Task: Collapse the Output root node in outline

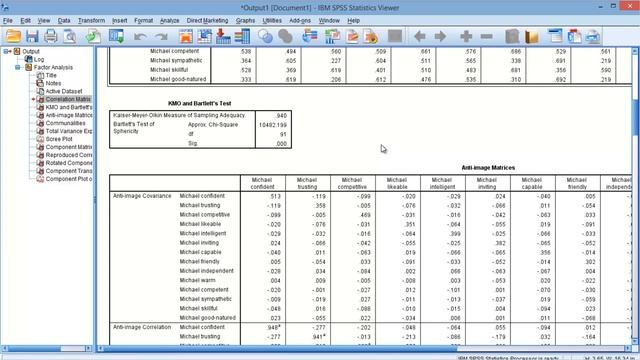Action: pyautogui.click(x=7, y=51)
